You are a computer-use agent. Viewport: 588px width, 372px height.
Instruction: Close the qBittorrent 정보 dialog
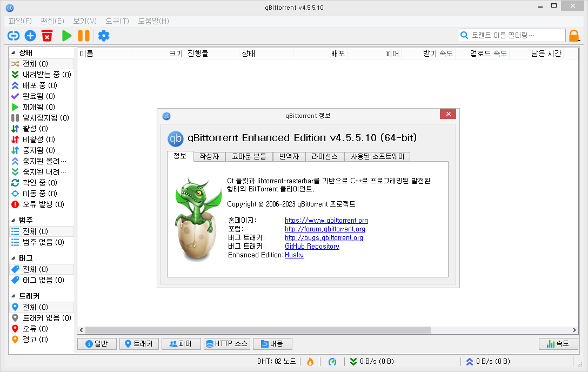tap(448, 114)
